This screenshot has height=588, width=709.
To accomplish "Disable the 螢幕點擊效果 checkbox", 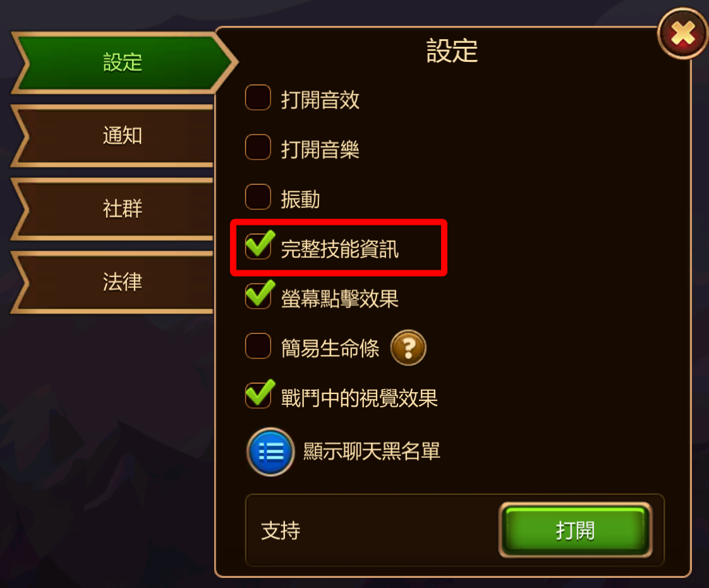I will (x=259, y=295).
